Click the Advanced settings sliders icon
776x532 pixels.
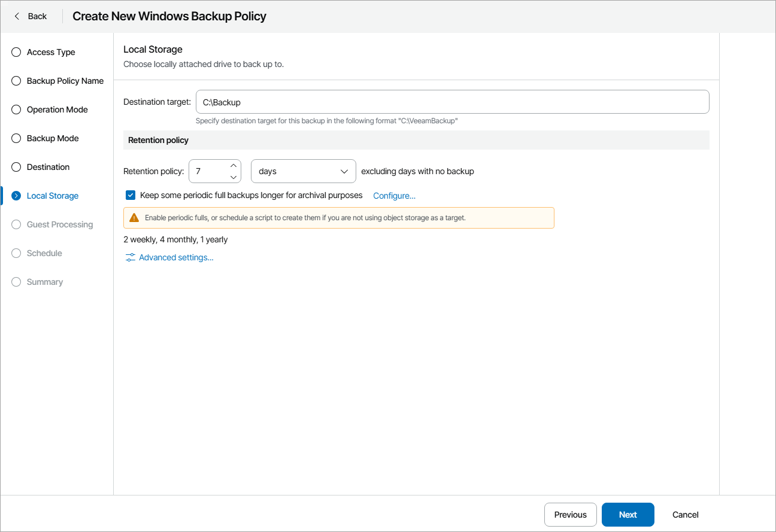(129, 257)
